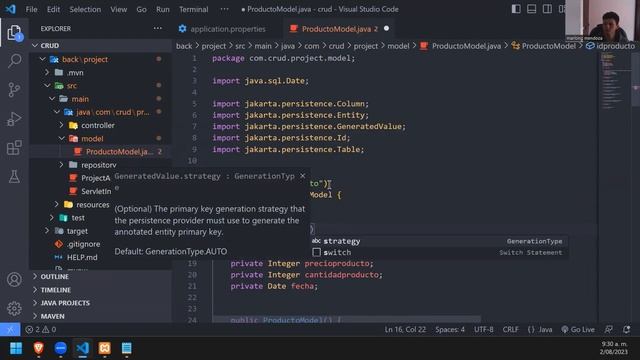Open the Run menu
Viewport: 640px width, 360px height.
point(162,9)
